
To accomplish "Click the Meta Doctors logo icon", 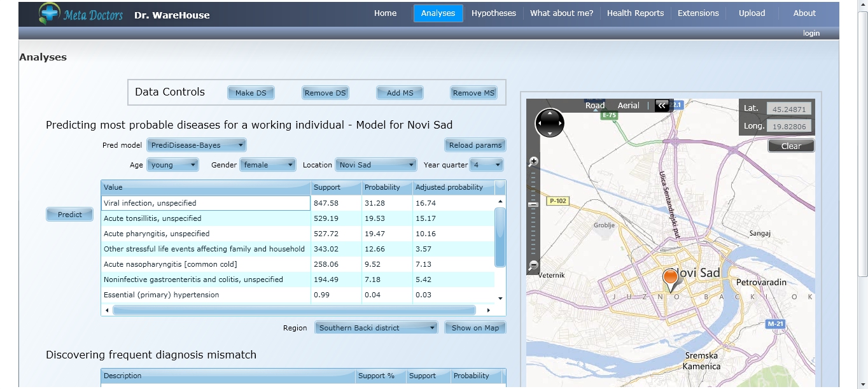I will (48, 13).
